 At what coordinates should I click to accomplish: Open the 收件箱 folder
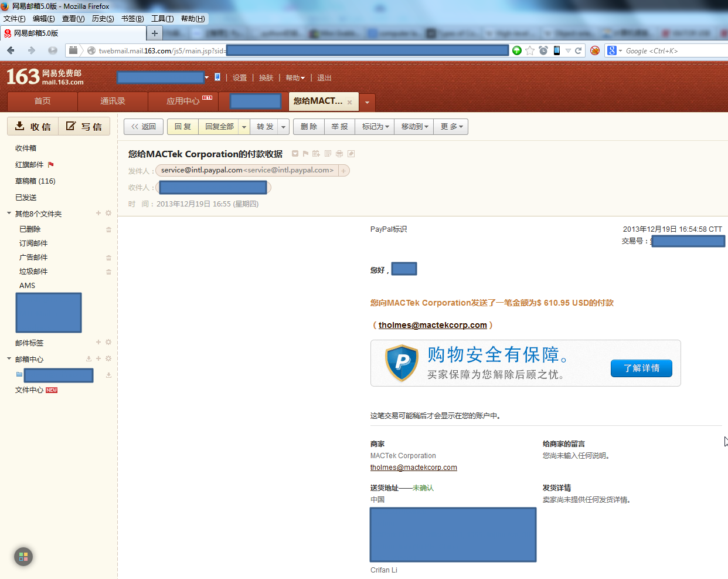(26, 148)
